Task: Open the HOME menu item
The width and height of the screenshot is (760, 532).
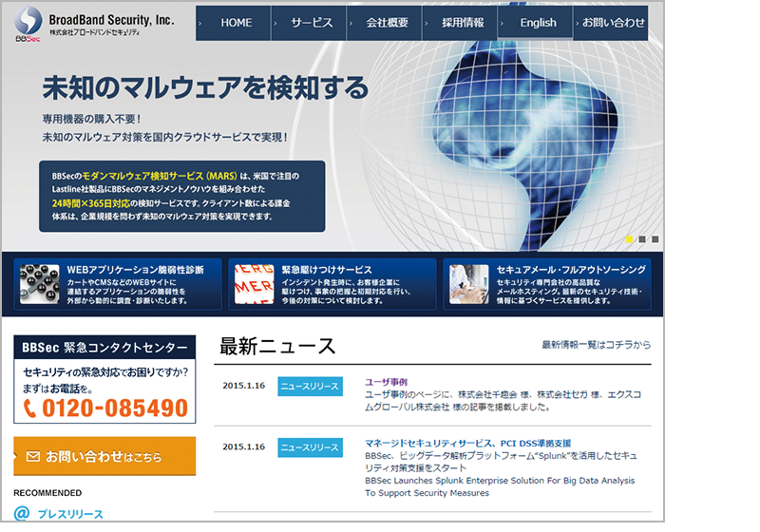Action: coord(233,23)
